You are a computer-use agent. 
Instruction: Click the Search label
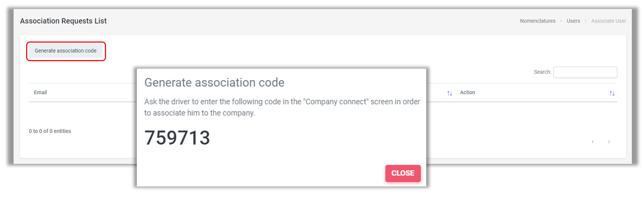click(542, 72)
